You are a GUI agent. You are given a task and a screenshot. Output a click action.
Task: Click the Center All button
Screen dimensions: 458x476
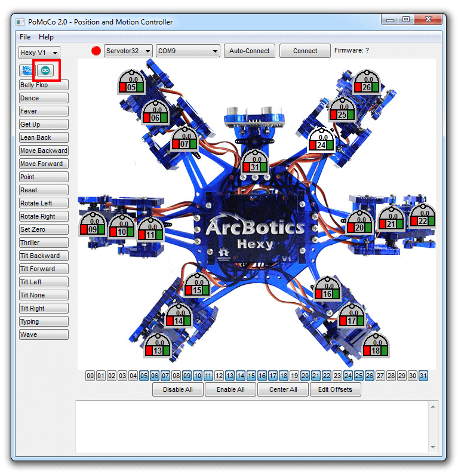283,389
